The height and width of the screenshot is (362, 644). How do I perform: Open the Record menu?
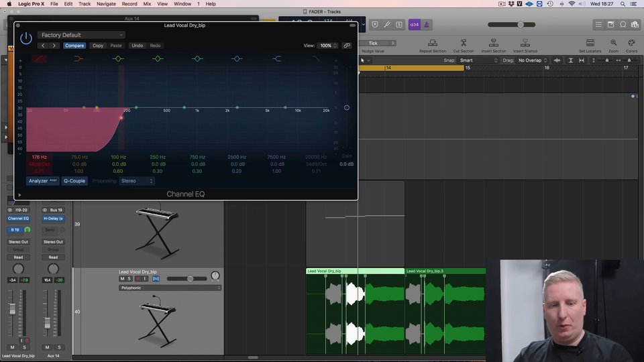129,4
